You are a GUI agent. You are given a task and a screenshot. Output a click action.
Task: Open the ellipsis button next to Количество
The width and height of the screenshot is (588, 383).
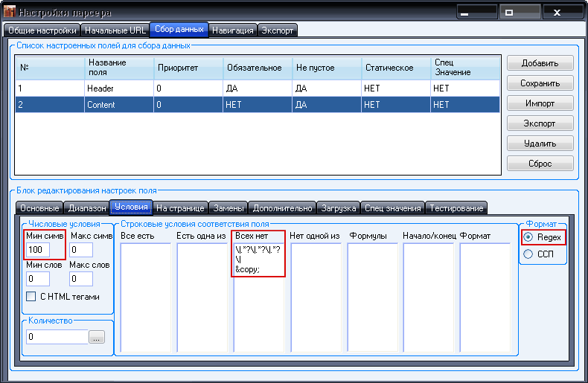tap(98, 337)
